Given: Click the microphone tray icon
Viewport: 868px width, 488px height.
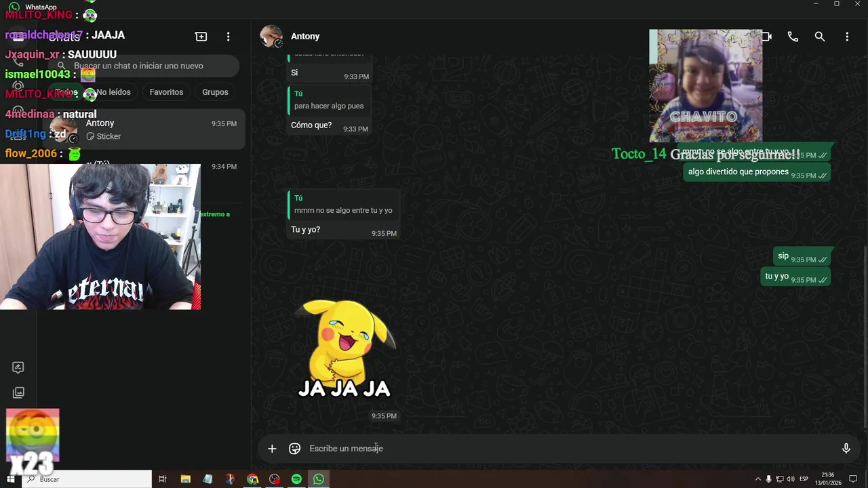Looking at the screenshot, I should pyautogui.click(x=768, y=479).
